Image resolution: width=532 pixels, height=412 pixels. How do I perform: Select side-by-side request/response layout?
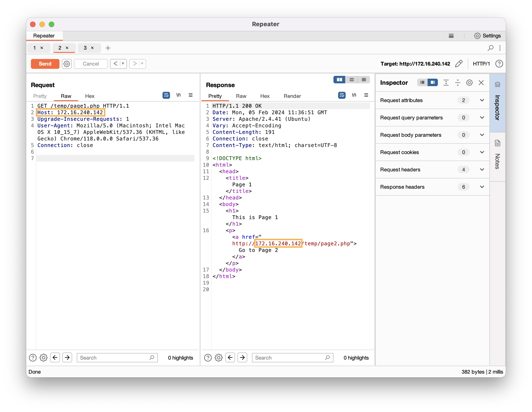[x=339, y=80]
